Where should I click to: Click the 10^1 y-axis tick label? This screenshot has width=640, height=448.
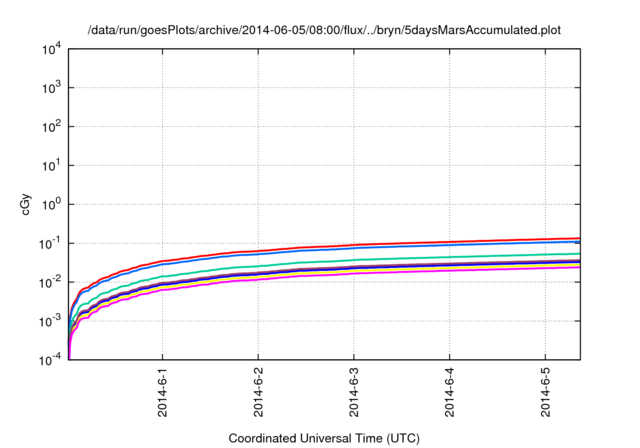pos(51,165)
